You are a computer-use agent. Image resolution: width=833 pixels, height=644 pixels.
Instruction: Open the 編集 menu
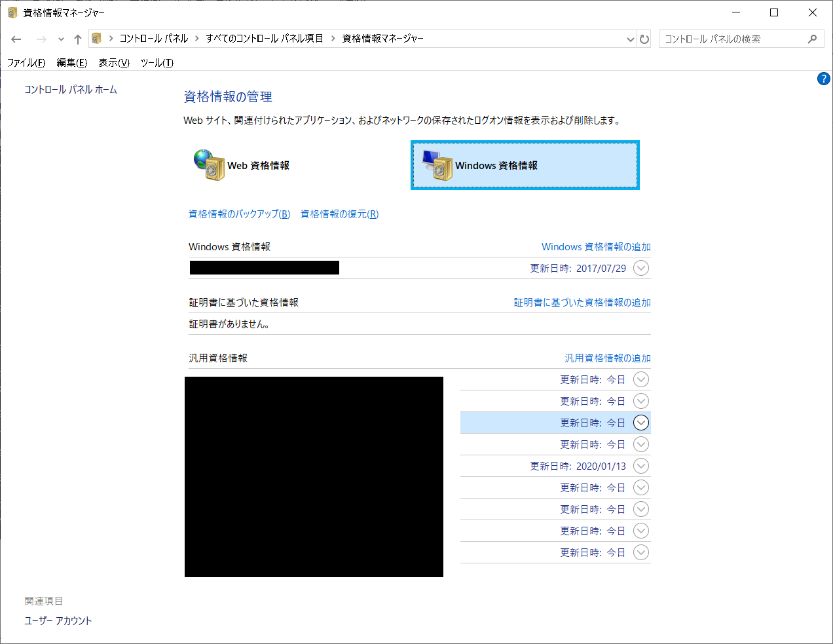[x=71, y=63]
